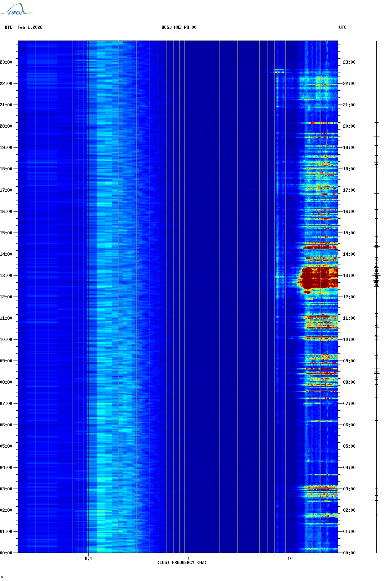Click the Feb 1,2026 date label

click(30, 27)
